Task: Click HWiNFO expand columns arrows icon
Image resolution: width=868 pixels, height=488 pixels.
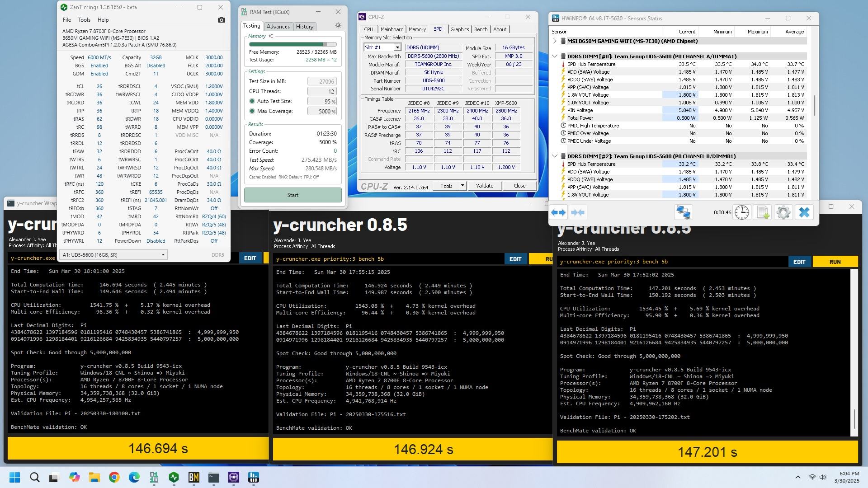Action: 558,212
